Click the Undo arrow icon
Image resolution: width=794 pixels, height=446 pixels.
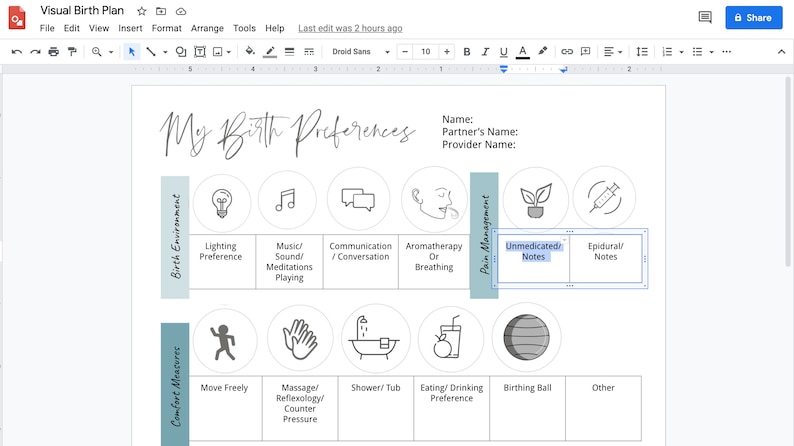17,52
